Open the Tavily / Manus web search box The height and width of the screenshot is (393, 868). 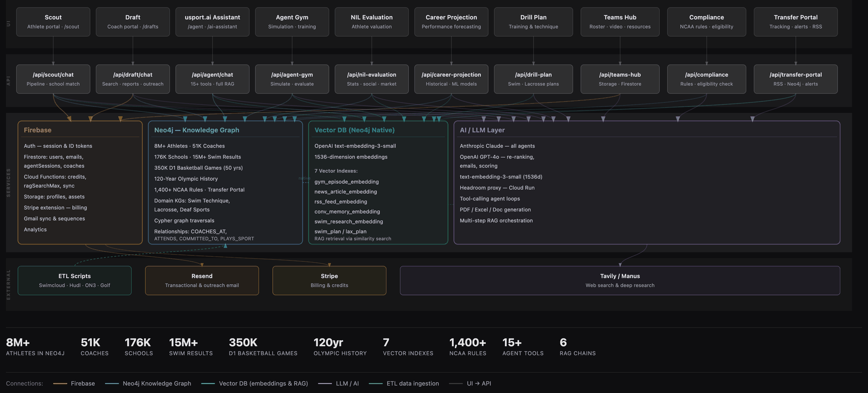coord(620,281)
